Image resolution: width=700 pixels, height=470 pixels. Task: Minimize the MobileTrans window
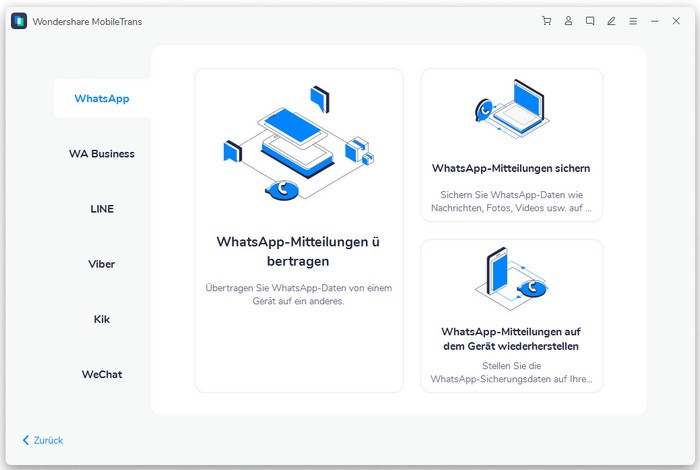(x=654, y=21)
